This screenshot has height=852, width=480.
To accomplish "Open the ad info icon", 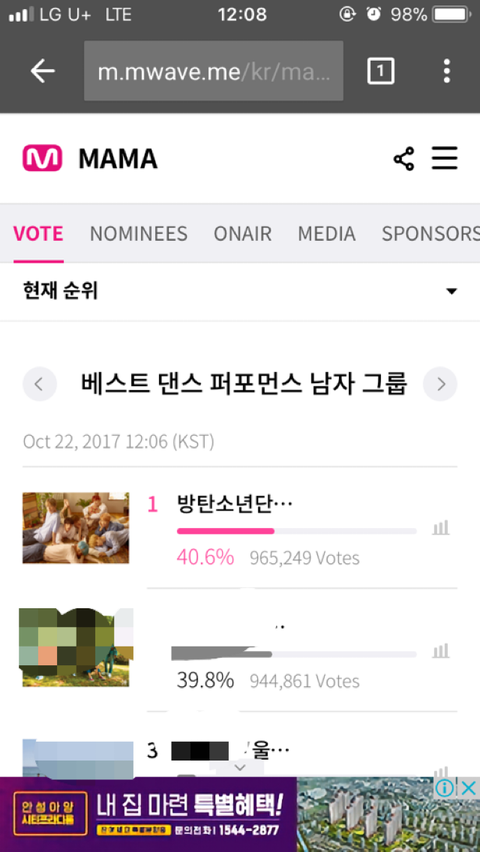I will coord(444,788).
